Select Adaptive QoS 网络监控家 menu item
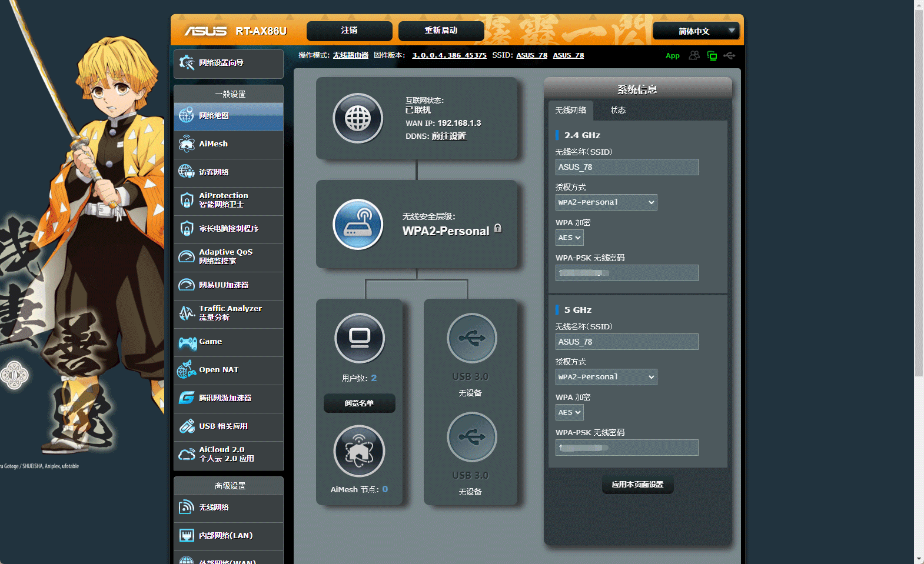This screenshot has height=564, width=924. click(228, 256)
